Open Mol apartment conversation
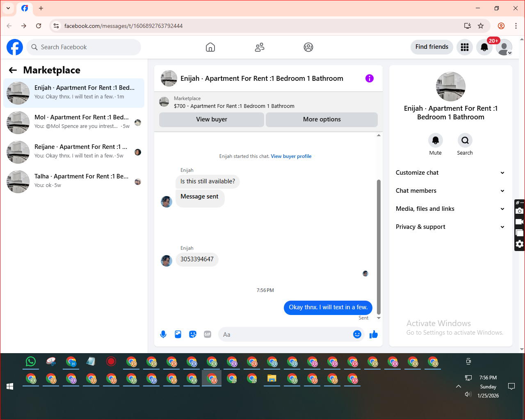The image size is (525, 420). coord(74,123)
